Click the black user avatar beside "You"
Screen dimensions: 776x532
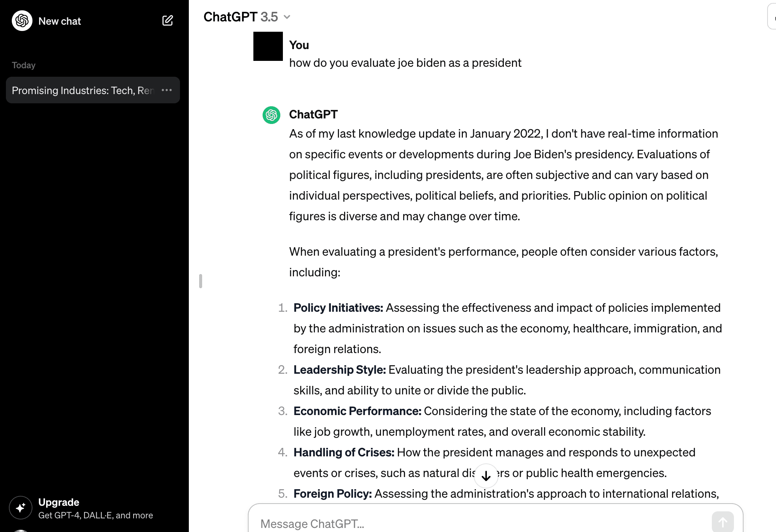coord(268,46)
